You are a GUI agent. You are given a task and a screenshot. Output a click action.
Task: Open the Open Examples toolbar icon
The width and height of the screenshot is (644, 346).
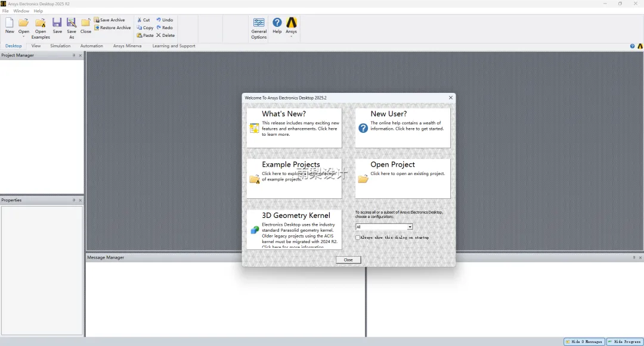41,23
